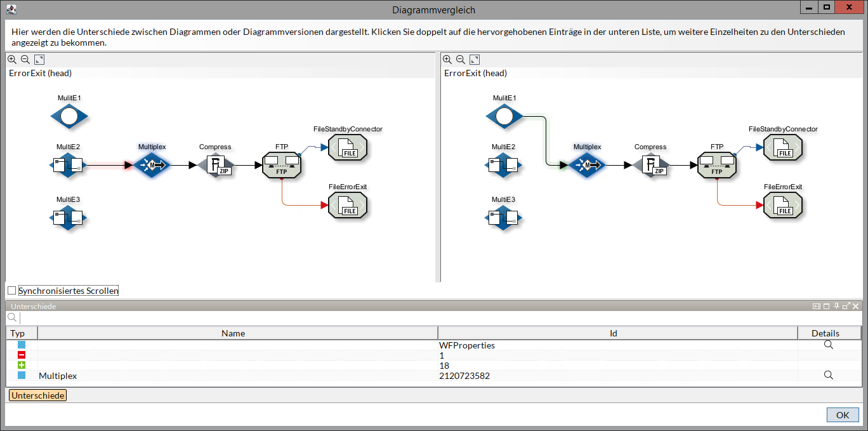Fit the left diagram to window
The image size is (868, 431).
(39, 60)
